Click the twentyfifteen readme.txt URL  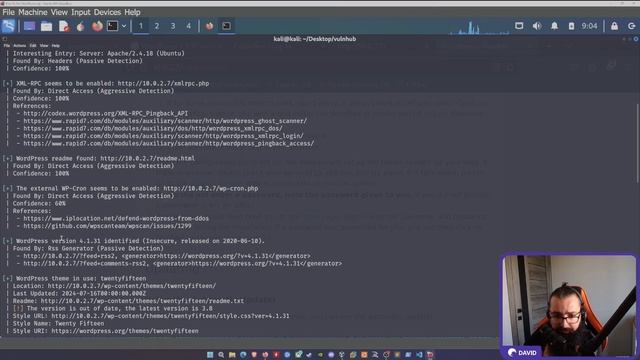click(142, 301)
